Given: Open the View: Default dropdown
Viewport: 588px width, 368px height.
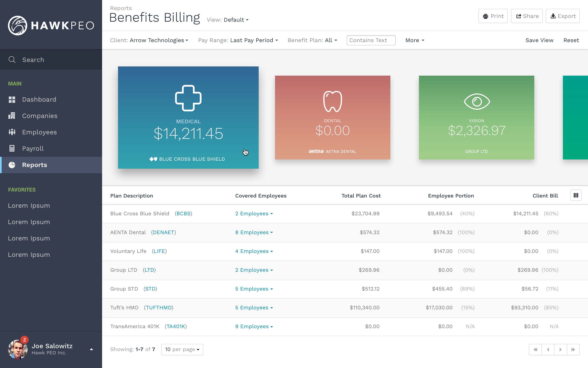Looking at the screenshot, I should (x=228, y=20).
